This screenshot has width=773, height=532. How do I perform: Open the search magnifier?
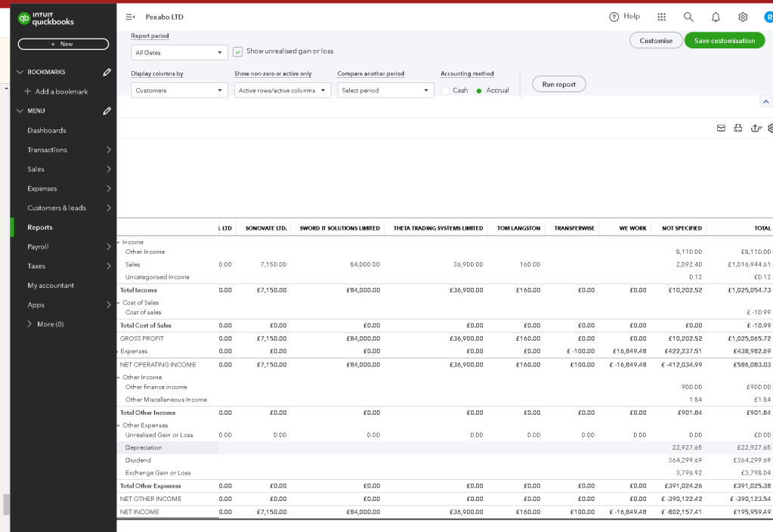click(x=688, y=17)
